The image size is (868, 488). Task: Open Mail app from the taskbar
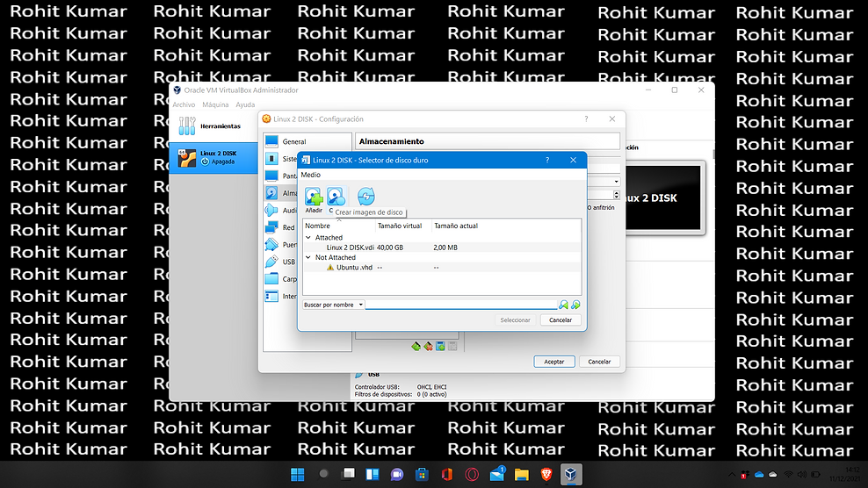[497, 474]
